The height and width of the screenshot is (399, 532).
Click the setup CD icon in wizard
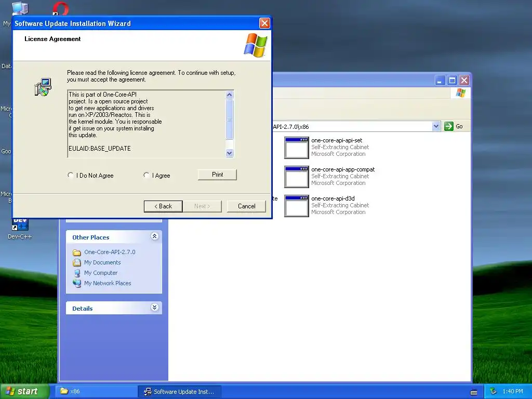(x=43, y=87)
